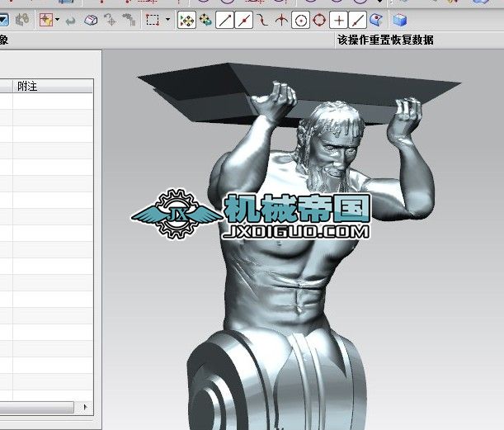
Task: Toggle the Point on Face snap option
Action: coord(376,20)
